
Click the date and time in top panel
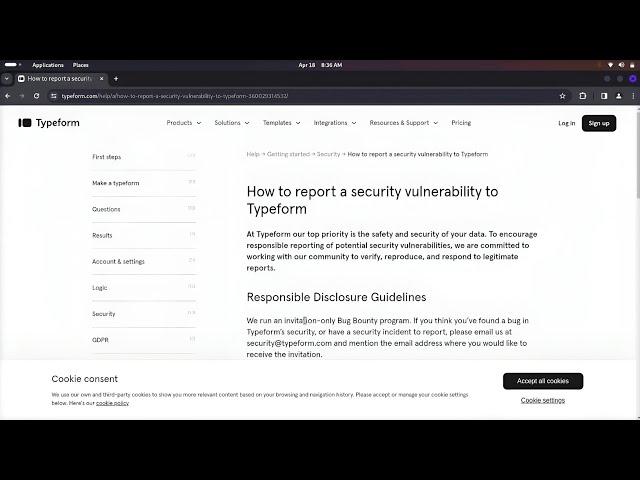pos(320,65)
